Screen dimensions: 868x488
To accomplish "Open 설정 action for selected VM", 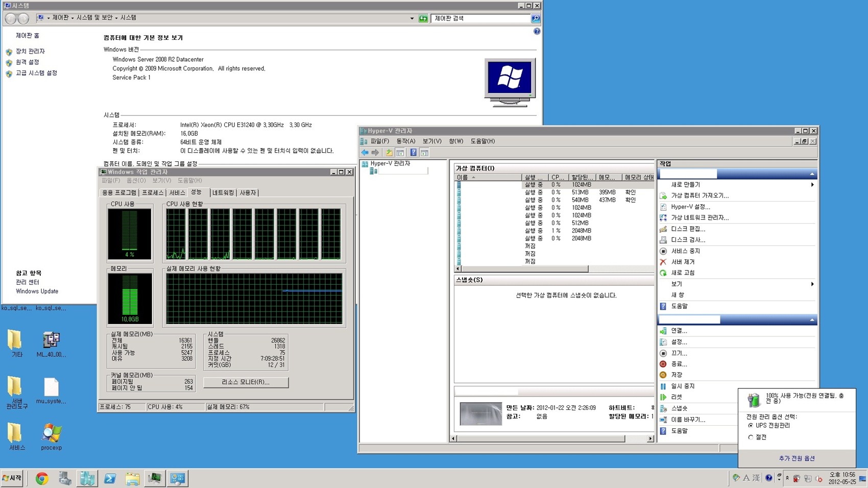I will pyautogui.click(x=679, y=342).
